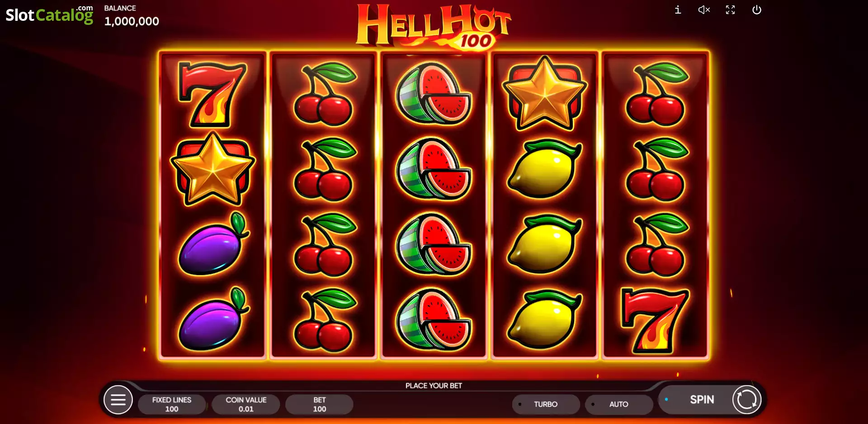Open the FIXED LINES 100 field
The image size is (868, 424).
172,404
